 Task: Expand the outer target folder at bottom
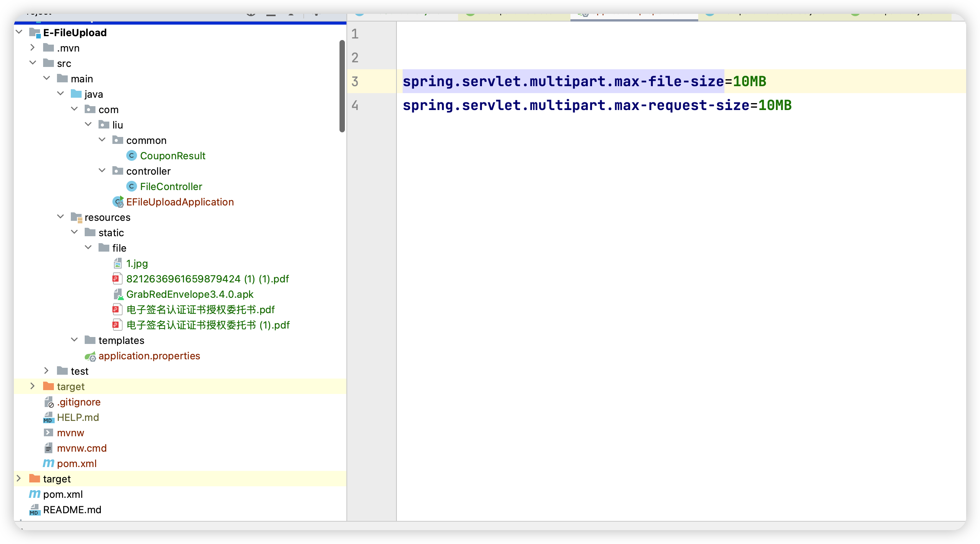tap(19, 478)
